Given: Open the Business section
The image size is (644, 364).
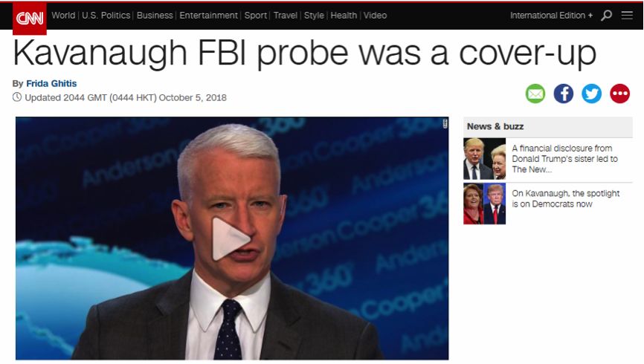Looking at the screenshot, I should tap(155, 16).
